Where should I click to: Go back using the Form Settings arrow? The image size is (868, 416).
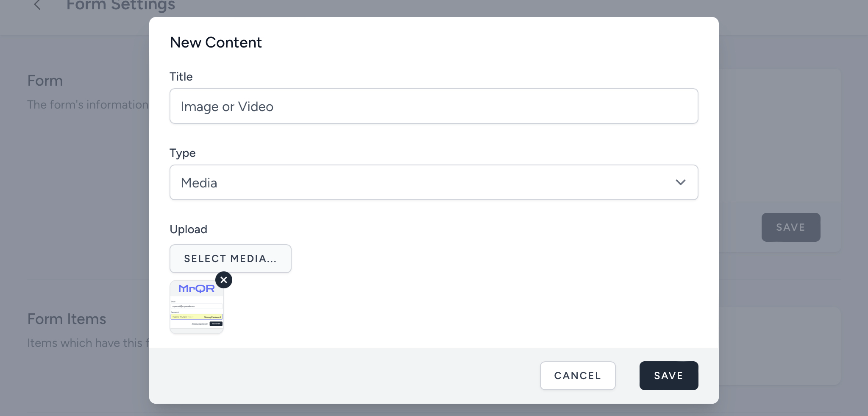[37, 5]
